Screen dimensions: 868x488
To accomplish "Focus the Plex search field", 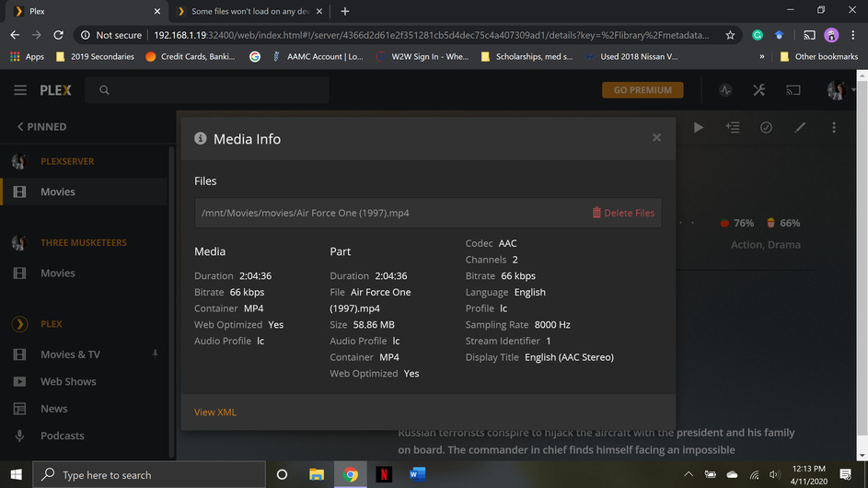I will coord(207,89).
